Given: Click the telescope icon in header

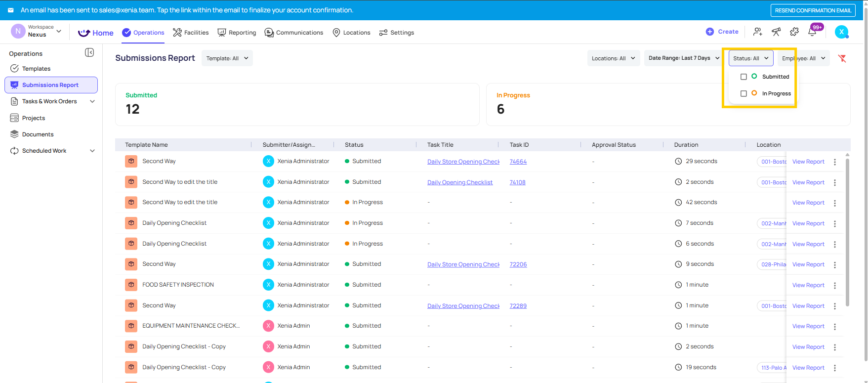Looking at the screenshot, I should click(x=776, y=32).
